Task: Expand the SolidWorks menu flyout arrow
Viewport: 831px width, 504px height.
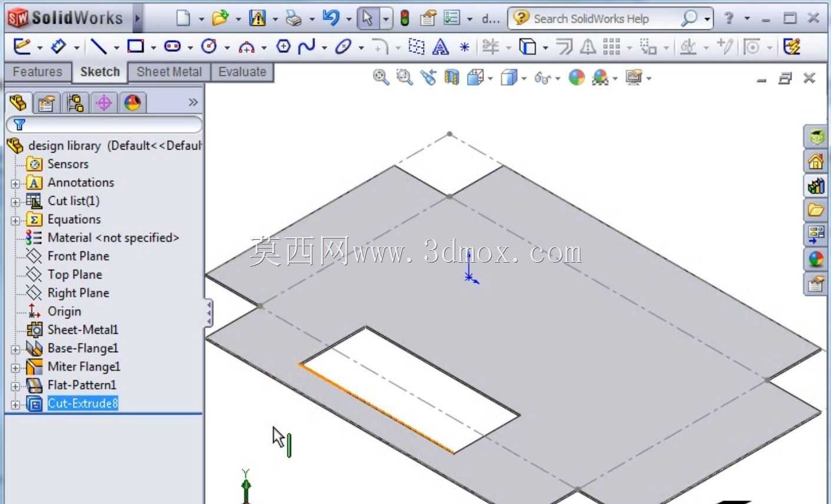Action: (137, 18)
